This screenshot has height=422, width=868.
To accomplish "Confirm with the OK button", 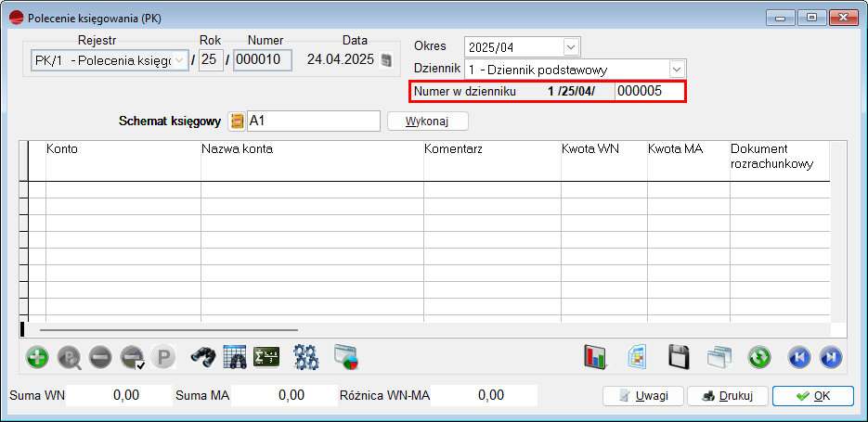I will [x=812, y=396].
